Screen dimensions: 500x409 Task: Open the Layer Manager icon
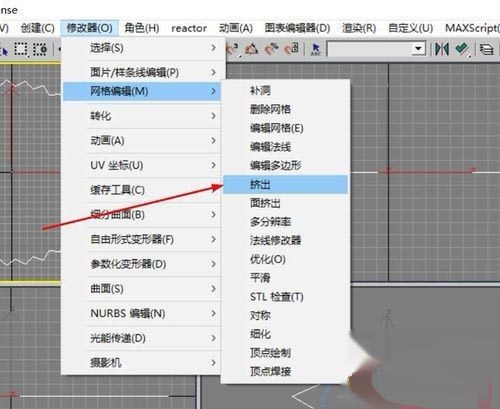(487, 49)
